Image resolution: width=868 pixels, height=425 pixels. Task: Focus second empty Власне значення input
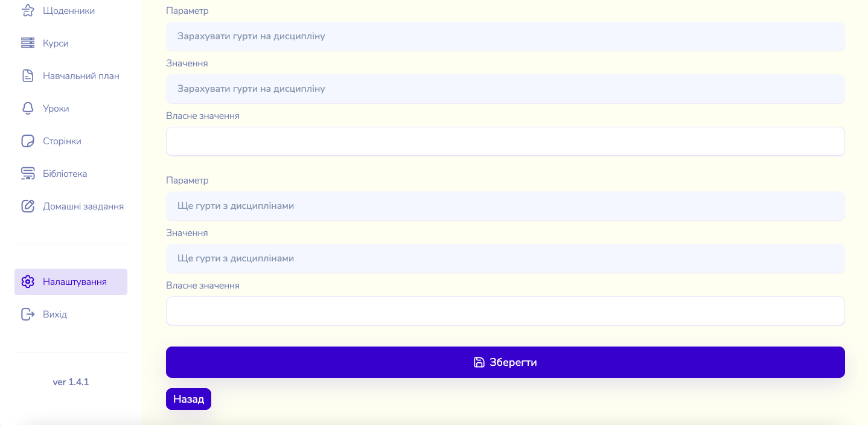click(505, 311)
